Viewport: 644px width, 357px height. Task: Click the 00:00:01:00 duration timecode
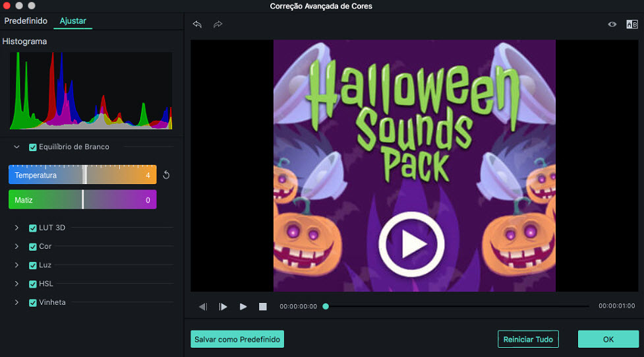click(616, 306)
